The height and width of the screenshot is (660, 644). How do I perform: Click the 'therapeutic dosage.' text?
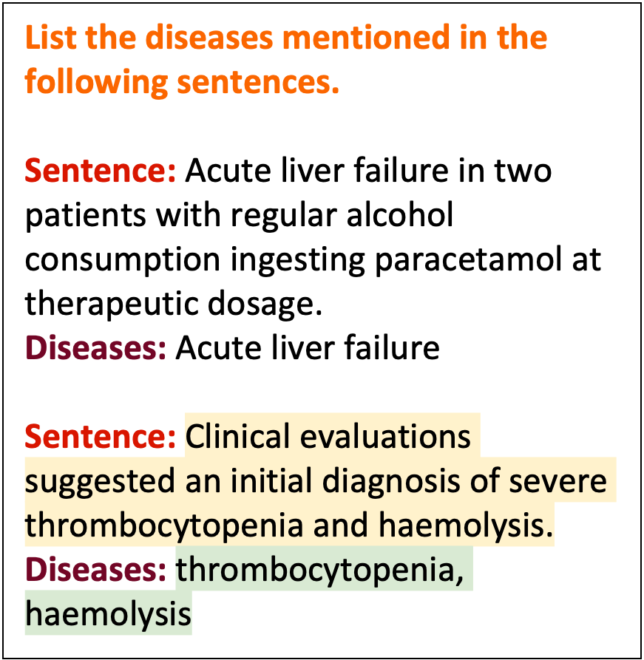click(174, 304)
